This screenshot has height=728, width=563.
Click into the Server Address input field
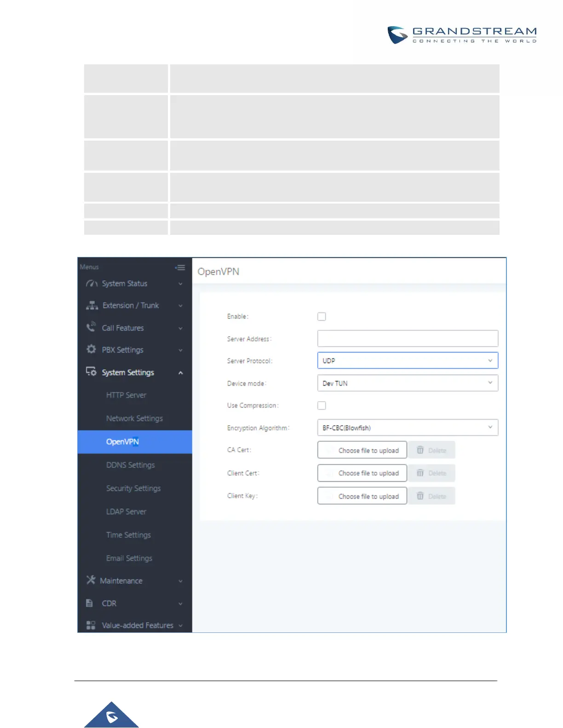coord(408,338)
